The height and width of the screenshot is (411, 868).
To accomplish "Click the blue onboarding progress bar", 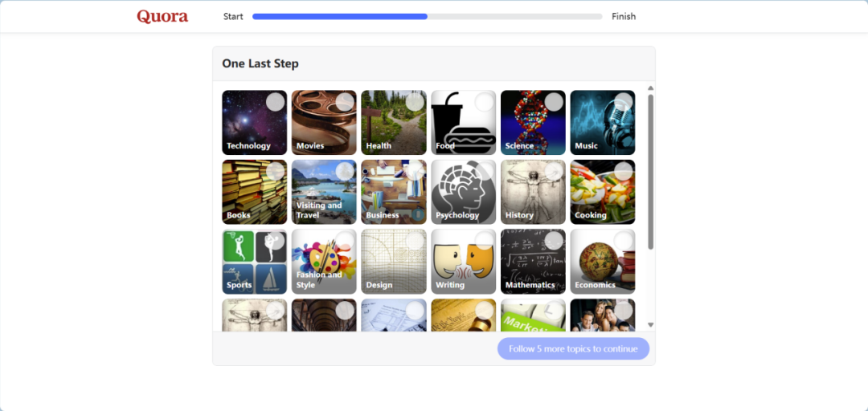I will pyautogui.click(x=428, y=17).
